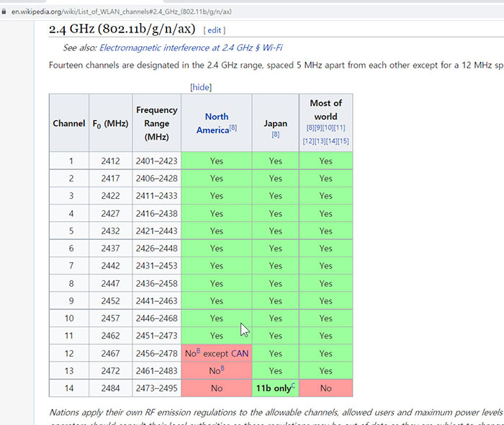Select range 2461–2483 cell
This screenshot has height=425, width=504.
click(x=156, y=371)
